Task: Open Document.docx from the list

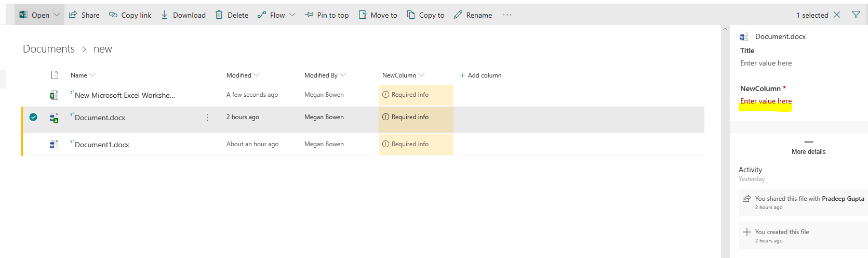Action: click(100, 118)
